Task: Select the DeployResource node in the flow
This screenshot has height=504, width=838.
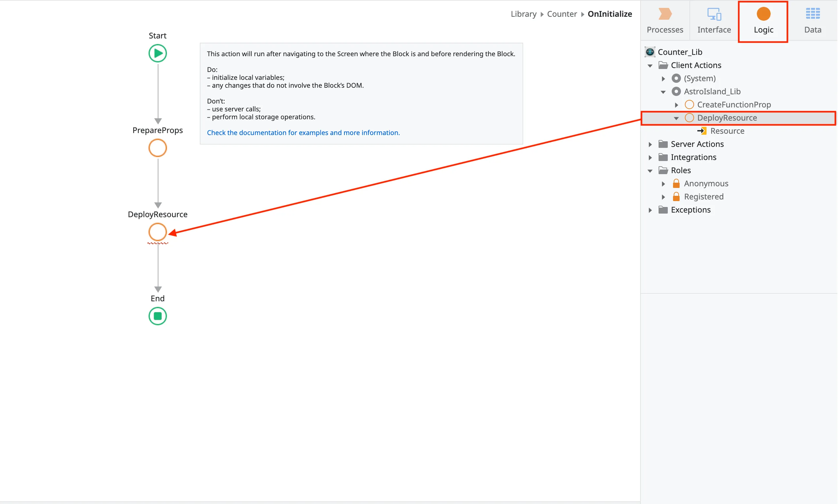Action: pyautogui.click(x=157, y=232)
